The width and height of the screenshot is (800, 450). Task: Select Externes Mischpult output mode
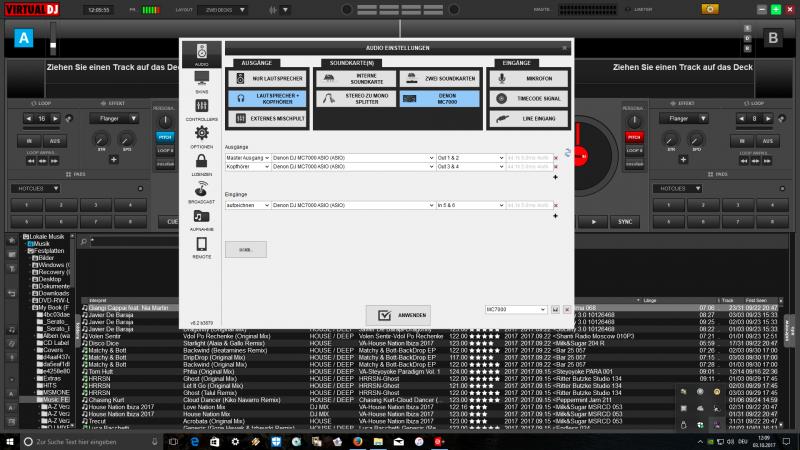[x=267, y=118]
